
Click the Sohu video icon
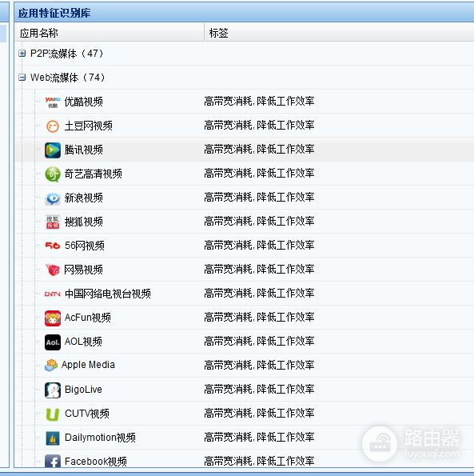point(53,222)
